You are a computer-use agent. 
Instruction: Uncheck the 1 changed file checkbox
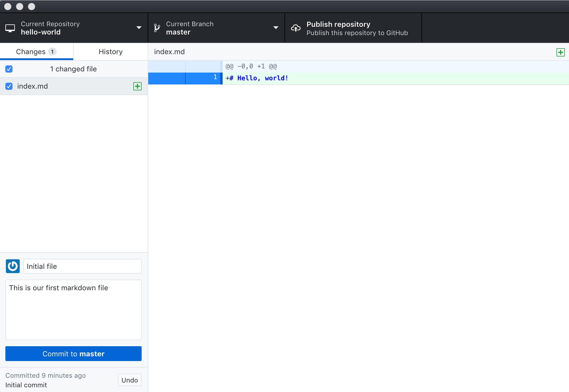point(9,69)
